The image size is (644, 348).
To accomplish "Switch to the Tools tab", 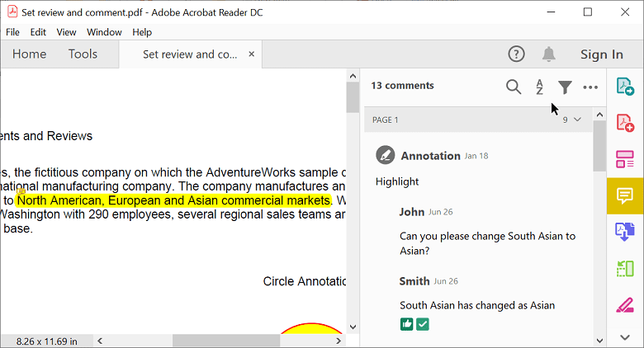I will pyautogui.click(x=83, y=54).
